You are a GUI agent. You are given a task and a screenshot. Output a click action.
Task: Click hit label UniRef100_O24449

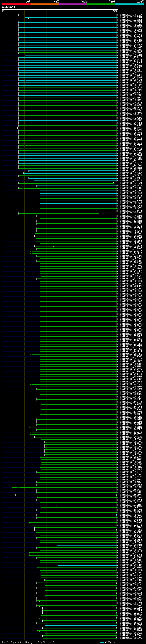point(131,63)
